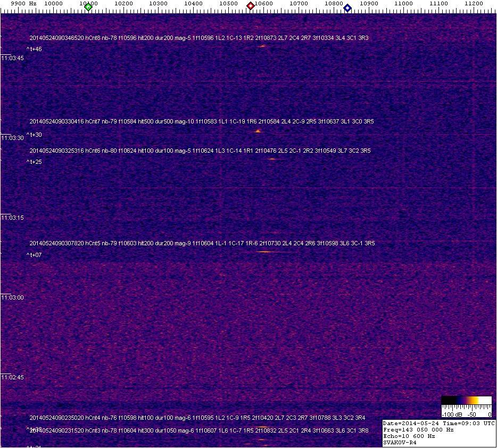Click the 11:03:30 time axis label
Screen dimensions: 497x448
12,138
